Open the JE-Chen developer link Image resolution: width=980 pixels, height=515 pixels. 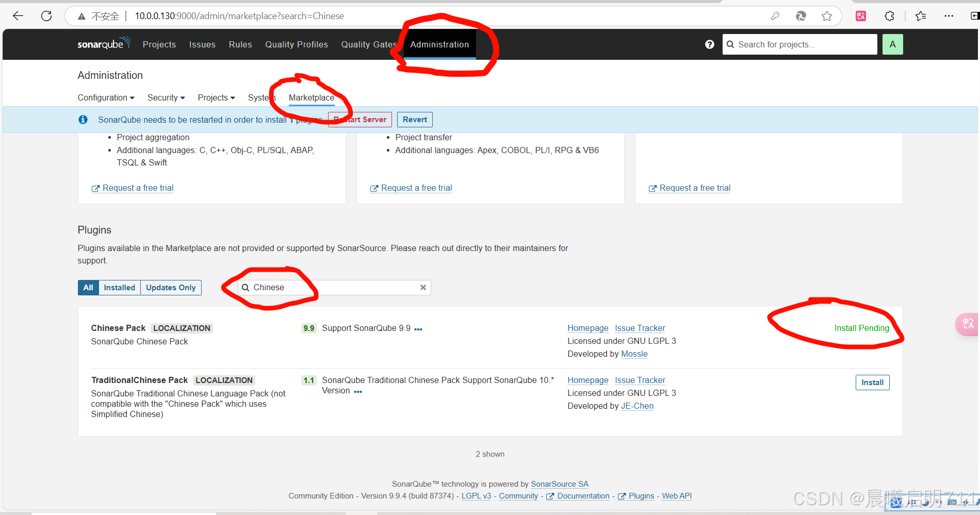coord(638,406)
